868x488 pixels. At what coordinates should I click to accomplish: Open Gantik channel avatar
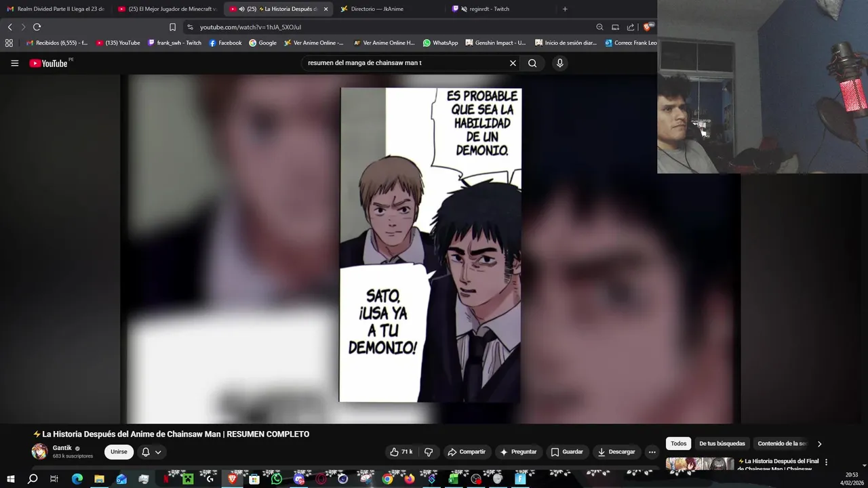point(40,452)
